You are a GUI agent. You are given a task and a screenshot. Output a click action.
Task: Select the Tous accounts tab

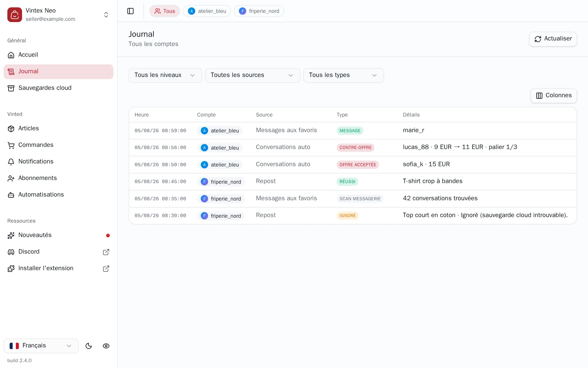pyautogui.click(x=165, y=11)
